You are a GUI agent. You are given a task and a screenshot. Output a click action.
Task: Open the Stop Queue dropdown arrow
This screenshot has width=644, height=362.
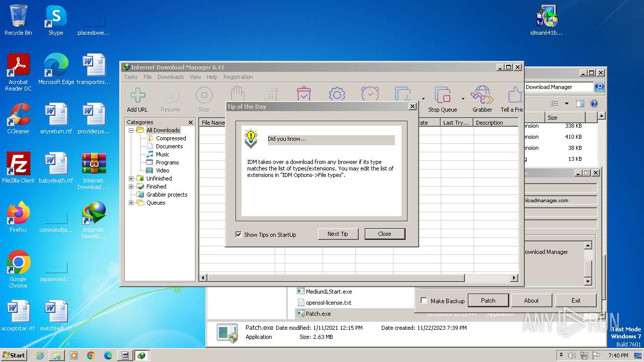(463, 99)
